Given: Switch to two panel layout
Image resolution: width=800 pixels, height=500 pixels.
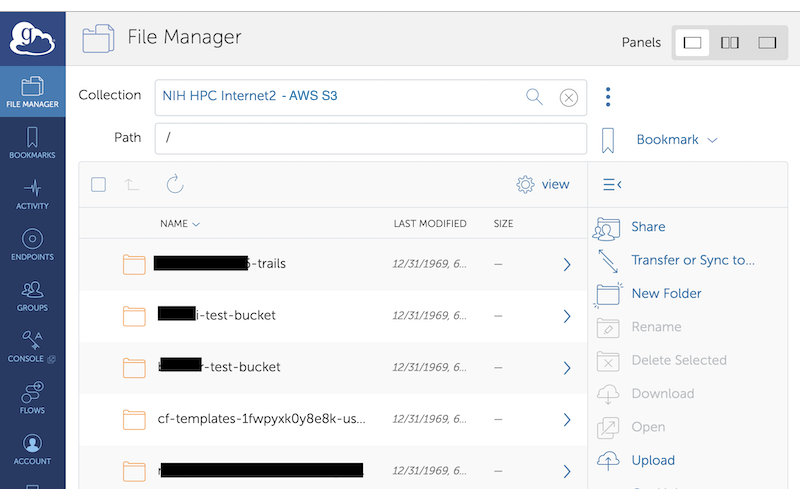Looking at the screenshot, I should point(730,42).
